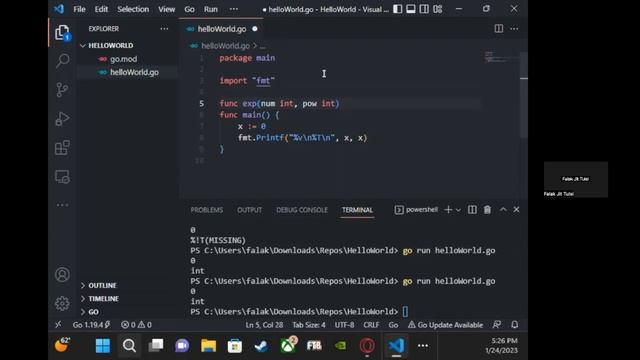Click Go 1.19.4 version in status bar
The image size is (640, 360).
pyautogui.click(x=91, y=325)
